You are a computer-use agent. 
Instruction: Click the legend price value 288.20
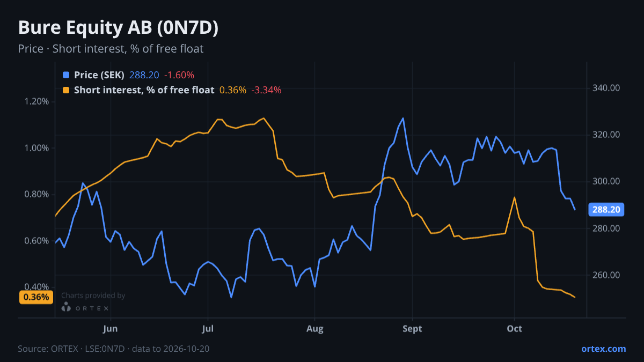click(x=144, y=75)
